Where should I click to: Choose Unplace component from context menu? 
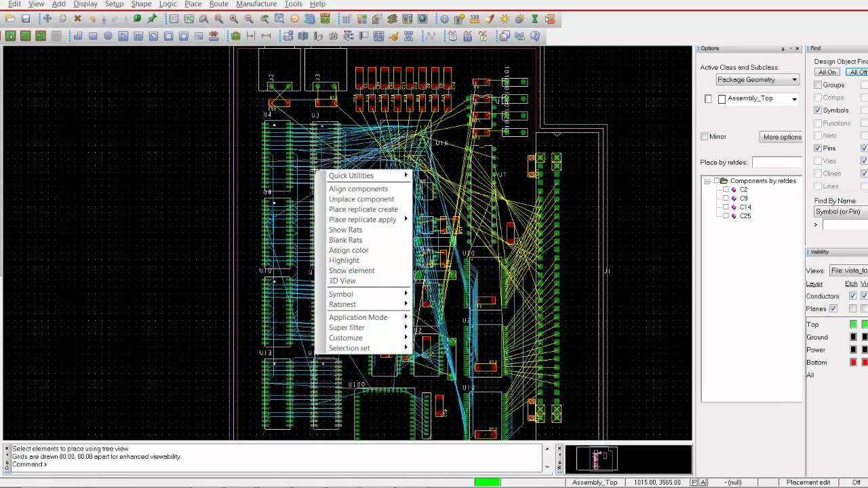(x=361, y=199)
